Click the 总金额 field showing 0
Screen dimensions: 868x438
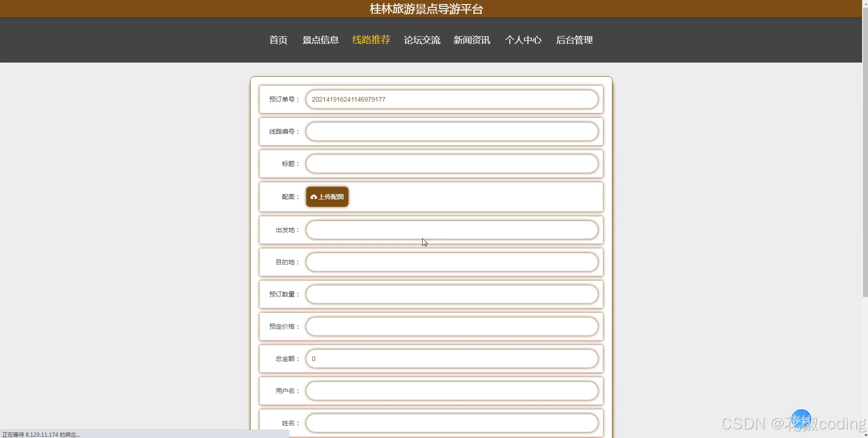[x=452, y=359]
